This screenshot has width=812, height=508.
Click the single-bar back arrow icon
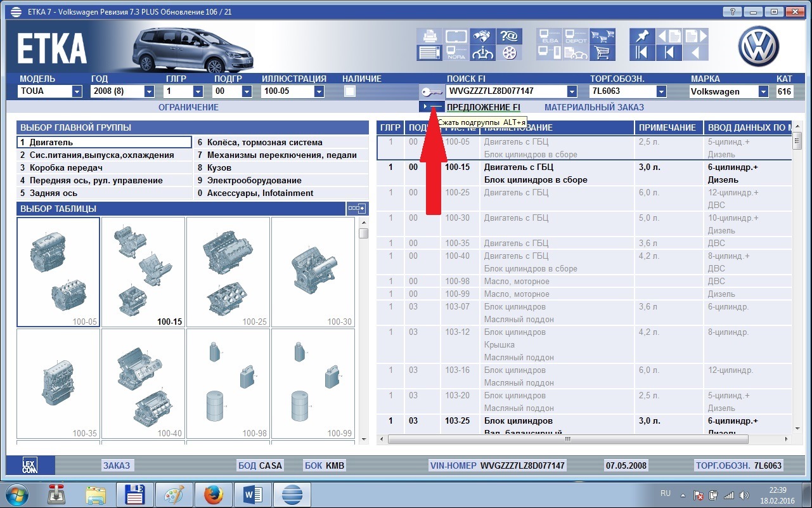pos(669,53)
